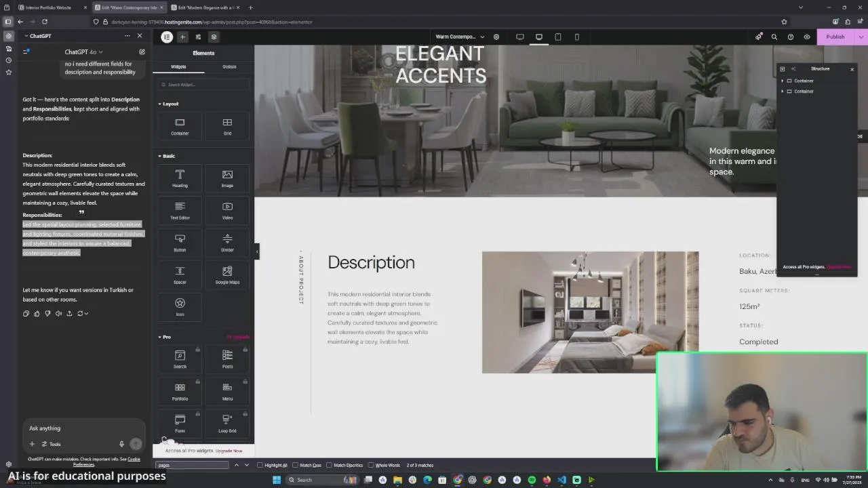Switch to Widgets tab
The height and width of the screenshot is (488, 868).
pyautogui.click(x=178, y=66)
